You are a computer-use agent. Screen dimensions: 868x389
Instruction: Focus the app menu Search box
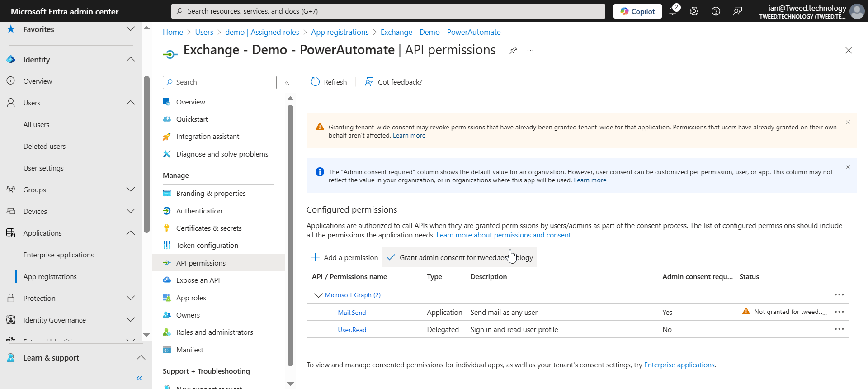[x=220, y=82]
